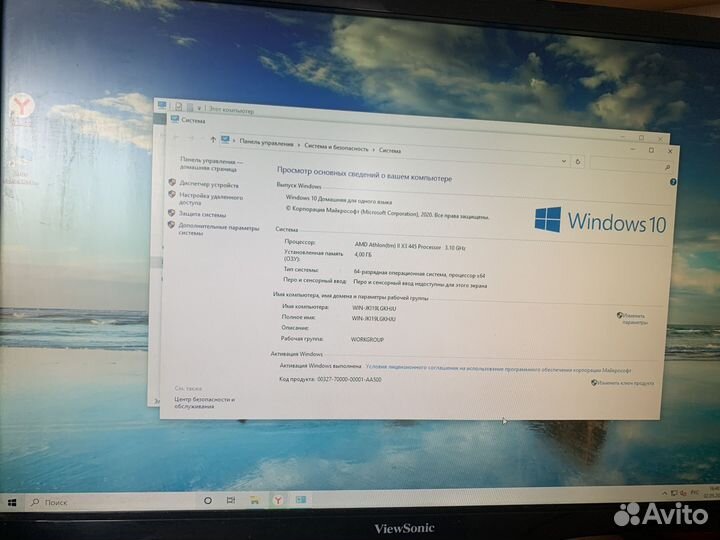Click the taskbar clock

click(x=714, y=492)
